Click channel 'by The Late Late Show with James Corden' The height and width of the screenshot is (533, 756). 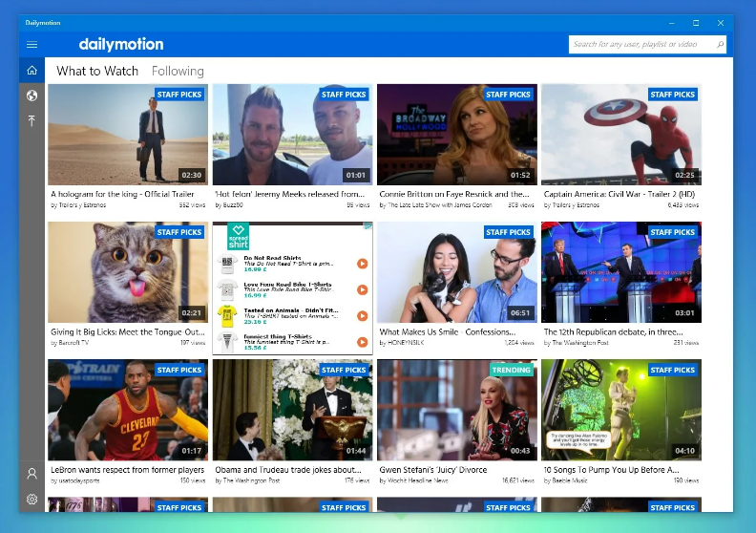(x=436, y=205)
